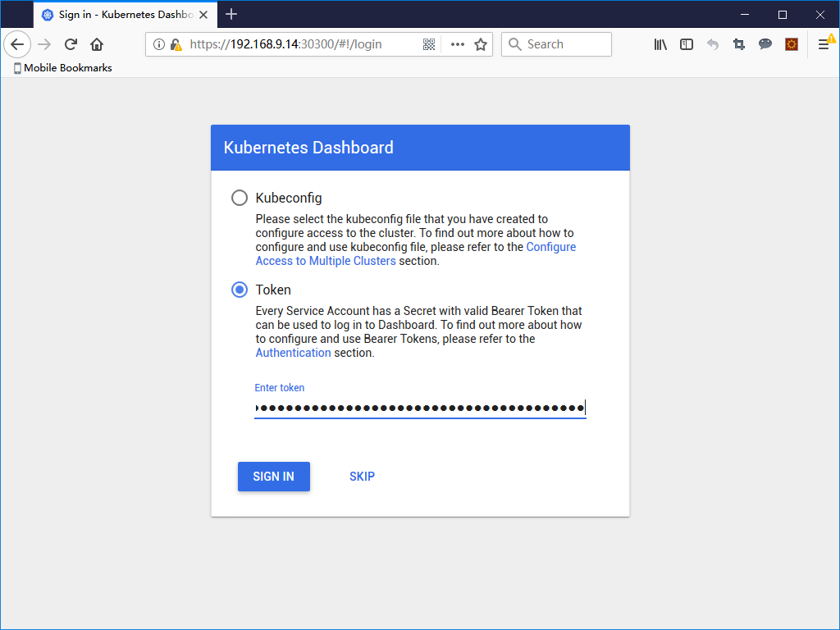Open Mobile Bookmarks folder
Screen dimensions: 840x630
62,68
